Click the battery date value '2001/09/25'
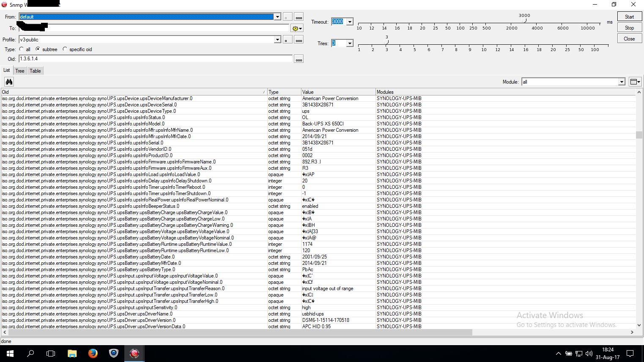This screenshot has width=644, height=362. point(314,257)
